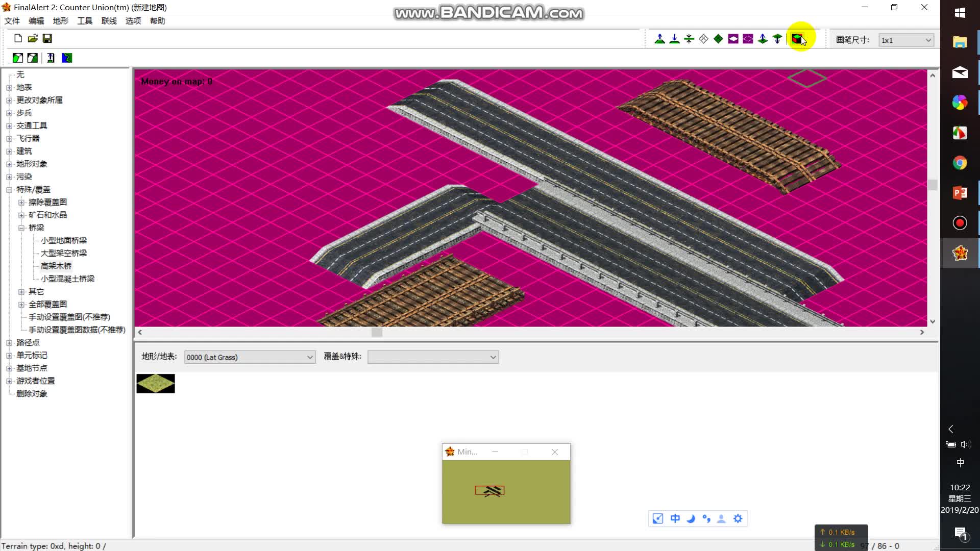The image size is (980, 551).
Task: Open the 地形 menu
Action: (60, 21)
